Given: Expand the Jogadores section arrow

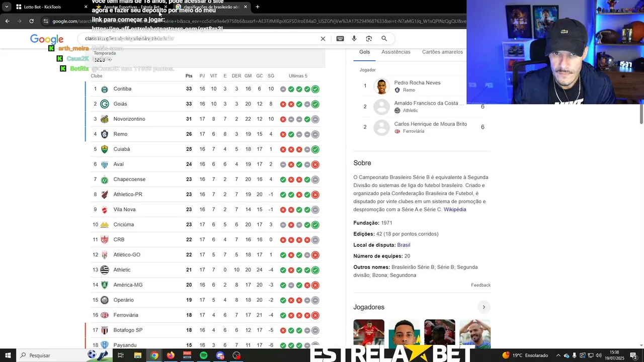Looking at the screenshot, I should (x=484, y=307).
